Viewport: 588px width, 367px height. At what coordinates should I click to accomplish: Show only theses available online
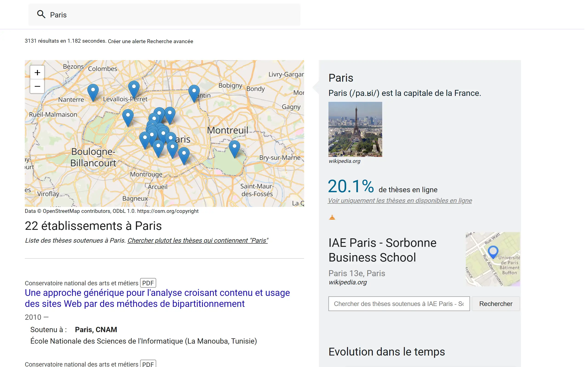400,200
